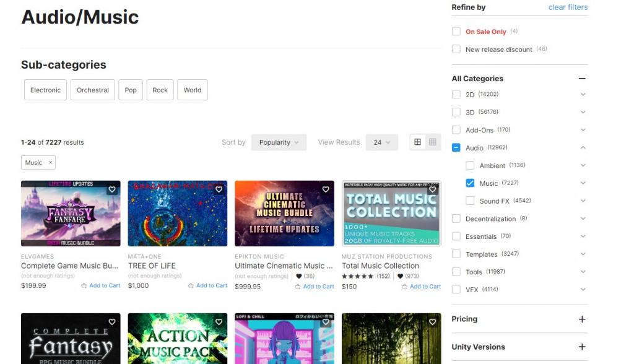
Task: Click cart icon for Total Music Collection
Action: [404, 287]
